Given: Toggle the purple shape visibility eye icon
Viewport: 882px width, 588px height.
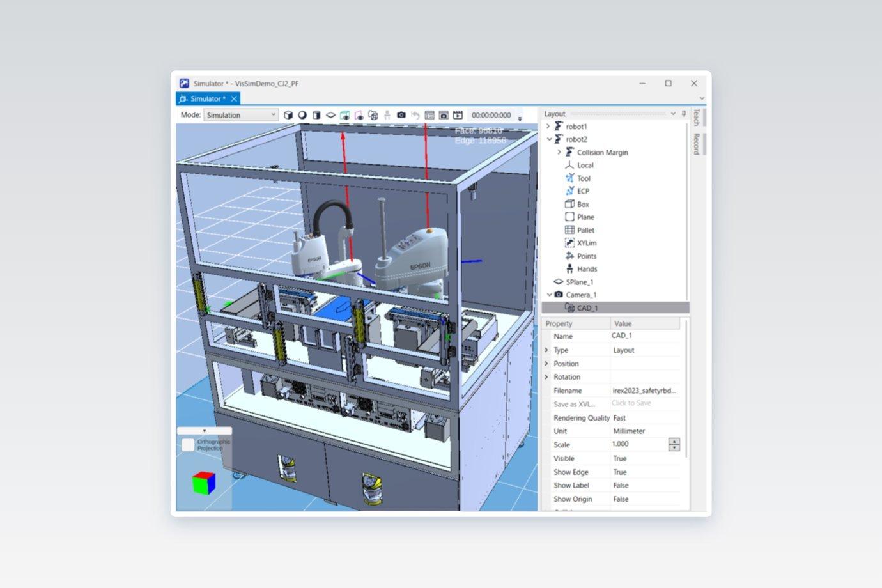Looking at the screenshot, I should [359, 115].
